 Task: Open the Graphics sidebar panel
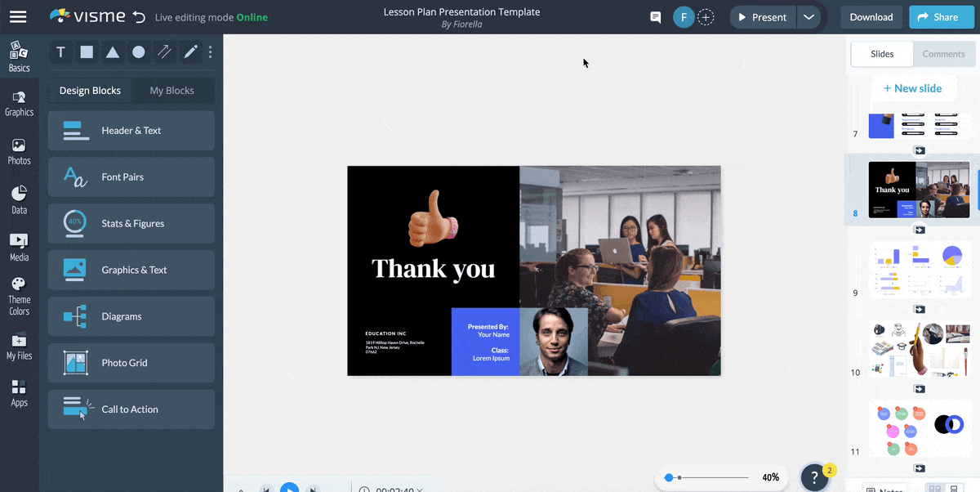coord(19,104)
